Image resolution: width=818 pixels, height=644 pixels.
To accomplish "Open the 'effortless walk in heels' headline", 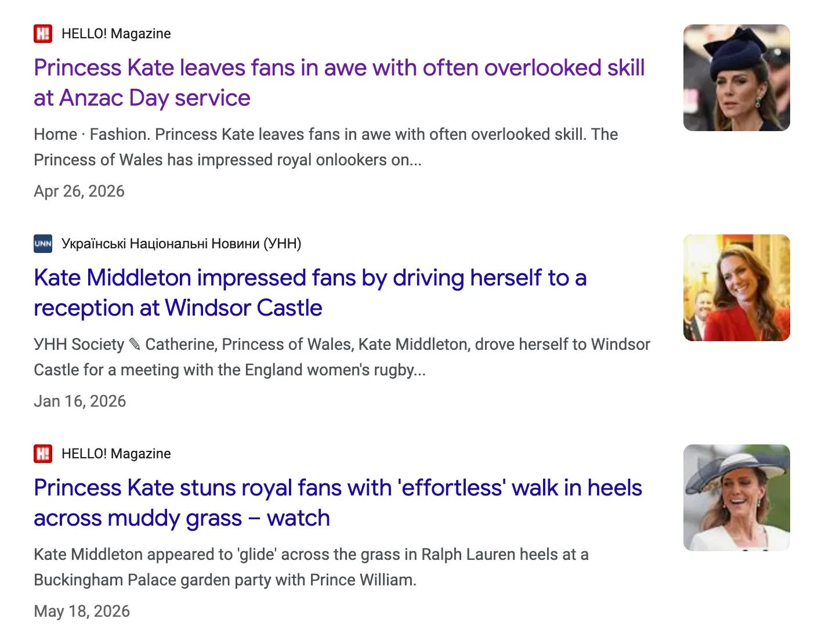I will (338, 503).
